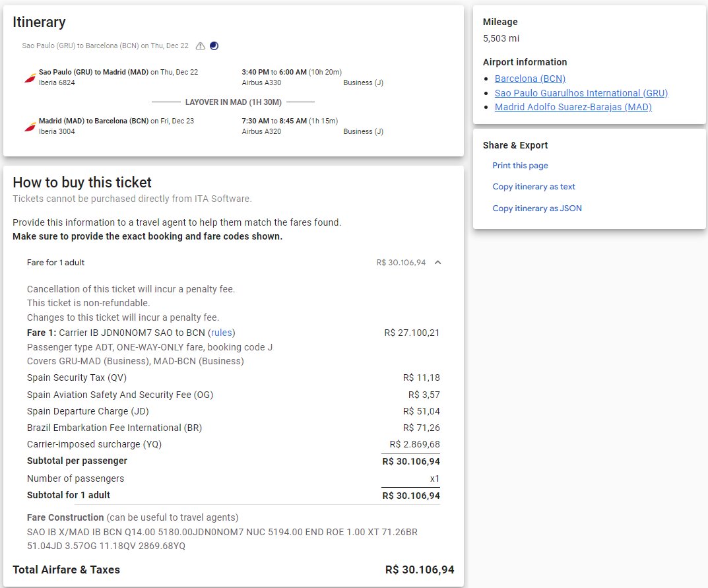
Task: Open Madrid Adolfo Suarez-Barajas (MAD) link
Action: click(x=573, y=107)
